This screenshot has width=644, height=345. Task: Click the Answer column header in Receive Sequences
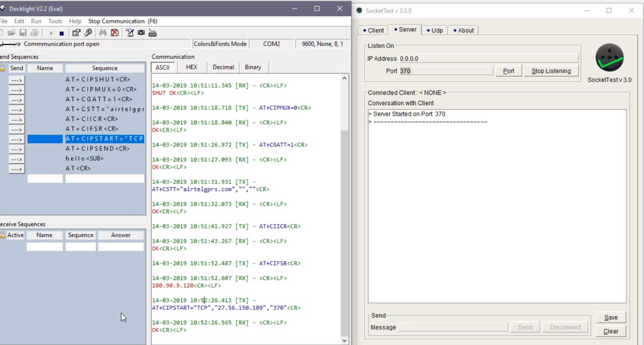point(121,235)
